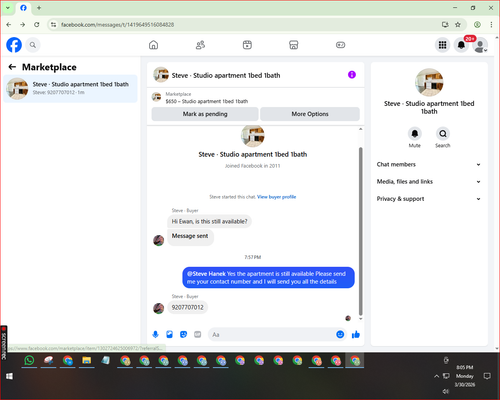
Task: Expand the Chat members section
Action: pos(429,164)
